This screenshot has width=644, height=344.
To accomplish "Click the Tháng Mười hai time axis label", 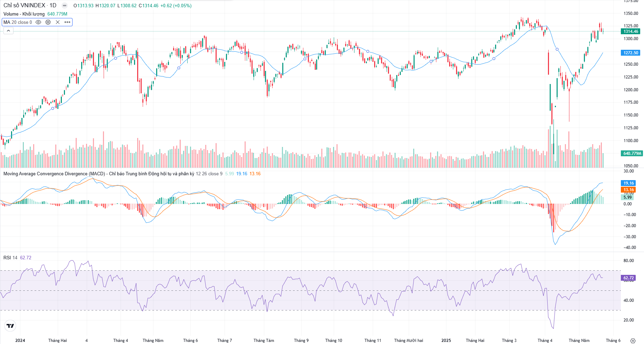I will click(x=409, y=341).
